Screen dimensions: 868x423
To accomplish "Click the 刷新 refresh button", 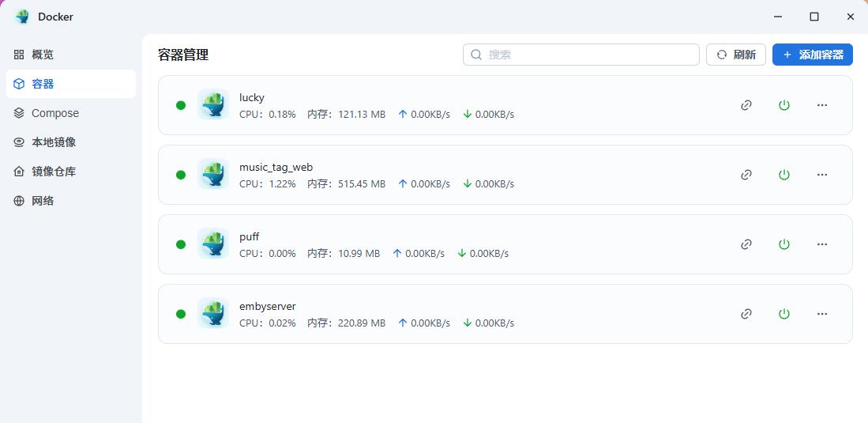I will click(735, 55).
